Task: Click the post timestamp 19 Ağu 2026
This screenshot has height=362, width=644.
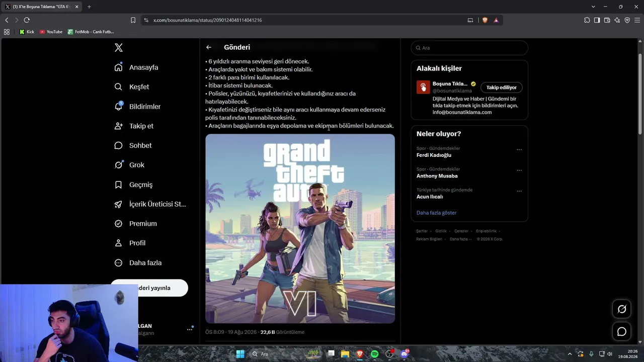Action: click(231, 332)
